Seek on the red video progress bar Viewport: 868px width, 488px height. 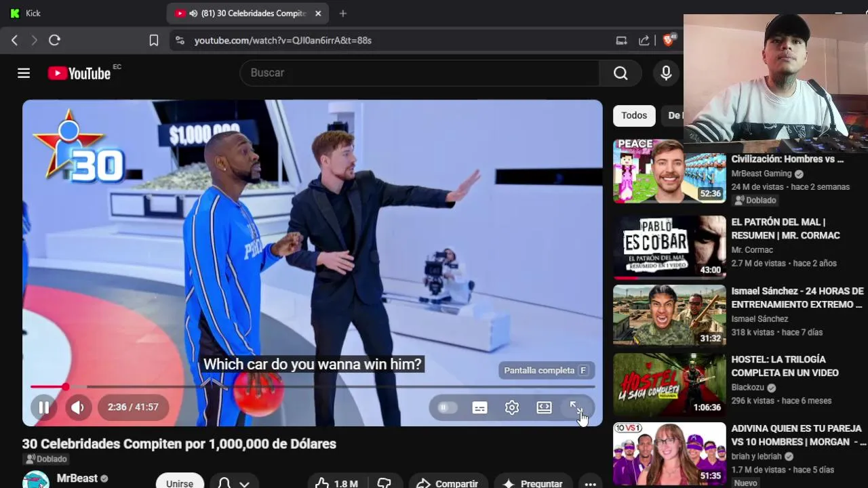(313, 387)
